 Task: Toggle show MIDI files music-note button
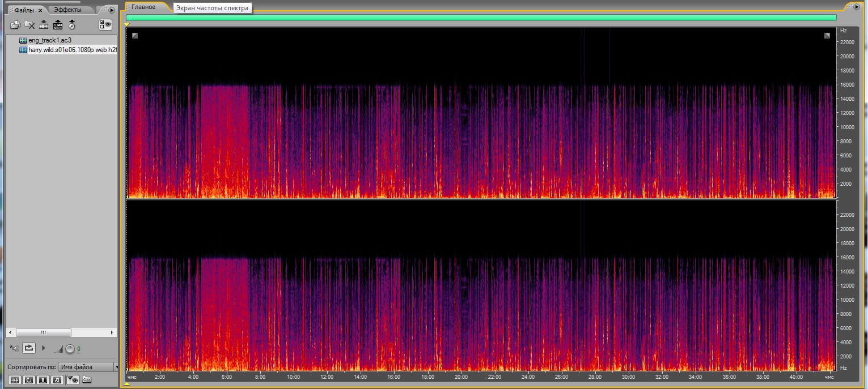[57, 380]
